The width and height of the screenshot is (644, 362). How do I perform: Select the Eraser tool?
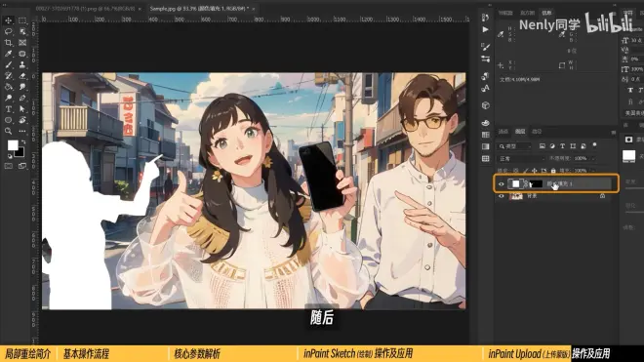[x=22, y=75]
